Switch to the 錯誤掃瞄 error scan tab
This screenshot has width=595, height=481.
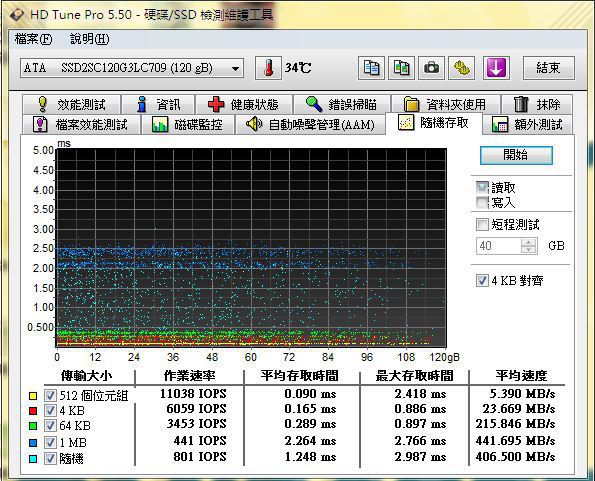click(x=342, y=104)
